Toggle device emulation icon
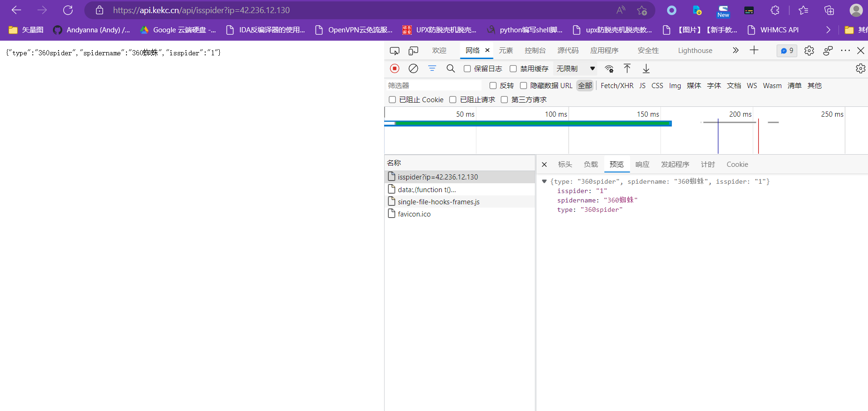Screen dimensions: 868x411 click(413, 51)
